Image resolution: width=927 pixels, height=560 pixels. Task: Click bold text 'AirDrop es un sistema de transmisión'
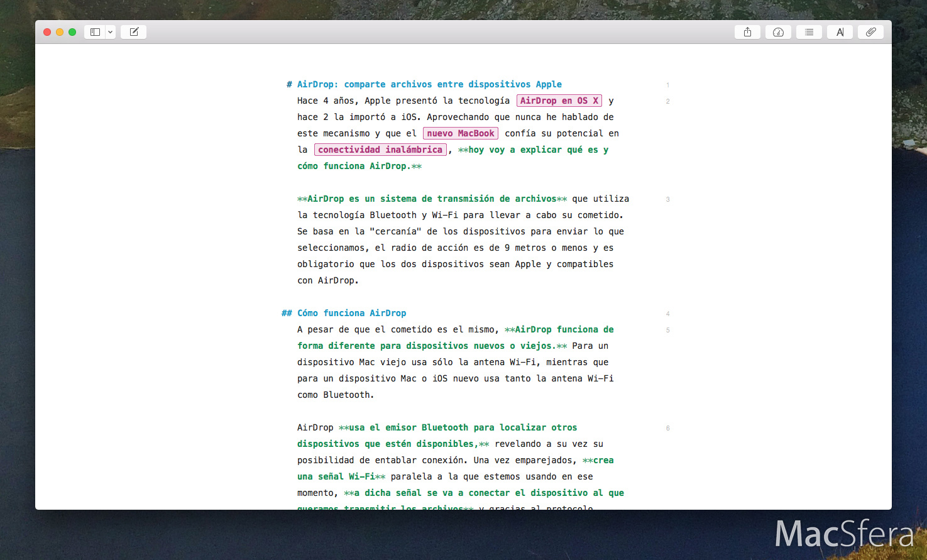click(x=401, y=199)
